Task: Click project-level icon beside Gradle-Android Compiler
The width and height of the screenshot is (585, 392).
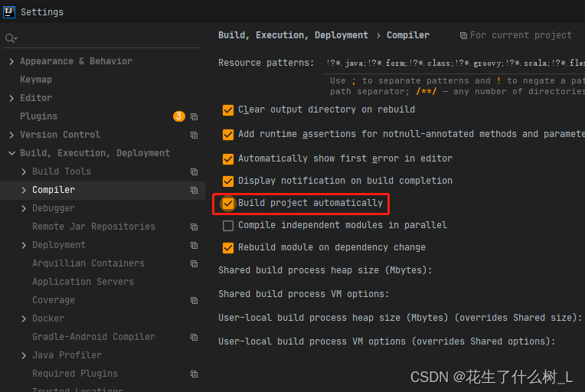Action: click(194, 338)
